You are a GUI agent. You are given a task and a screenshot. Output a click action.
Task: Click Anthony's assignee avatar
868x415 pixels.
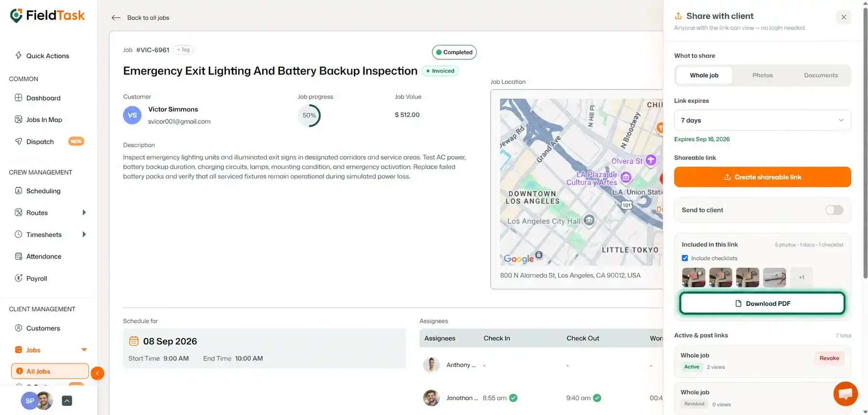coord(431,365)
